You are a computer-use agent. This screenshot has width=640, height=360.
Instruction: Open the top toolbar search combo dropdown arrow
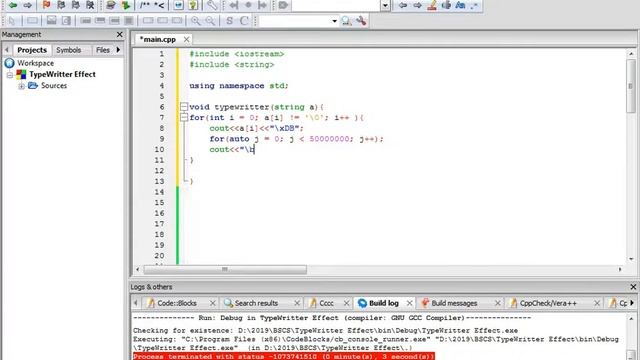pos(385,6)
